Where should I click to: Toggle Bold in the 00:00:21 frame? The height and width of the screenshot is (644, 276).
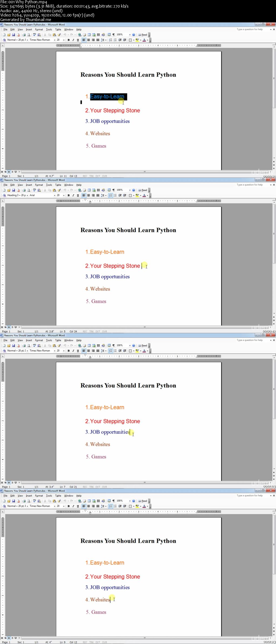pos(68,40)
